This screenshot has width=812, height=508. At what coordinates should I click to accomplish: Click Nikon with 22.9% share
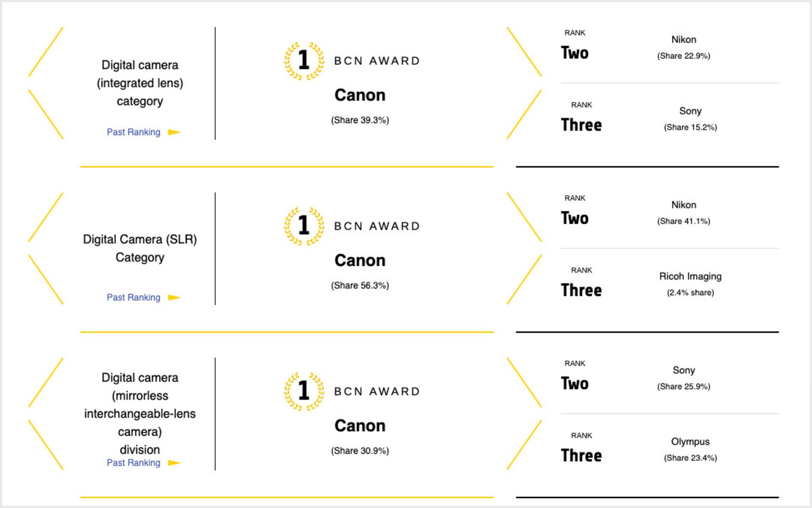pyautogui.click(x=683, y=40)
